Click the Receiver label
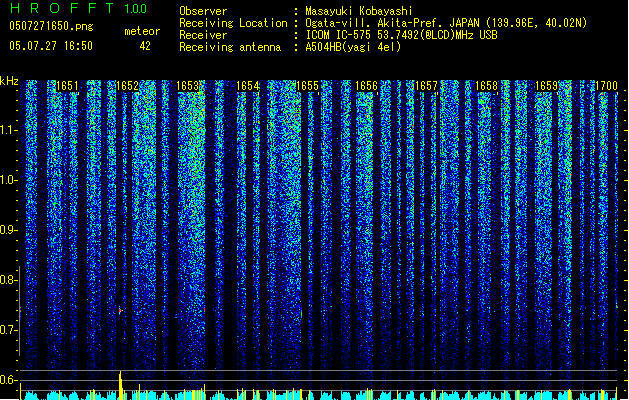 coord(203,35)
